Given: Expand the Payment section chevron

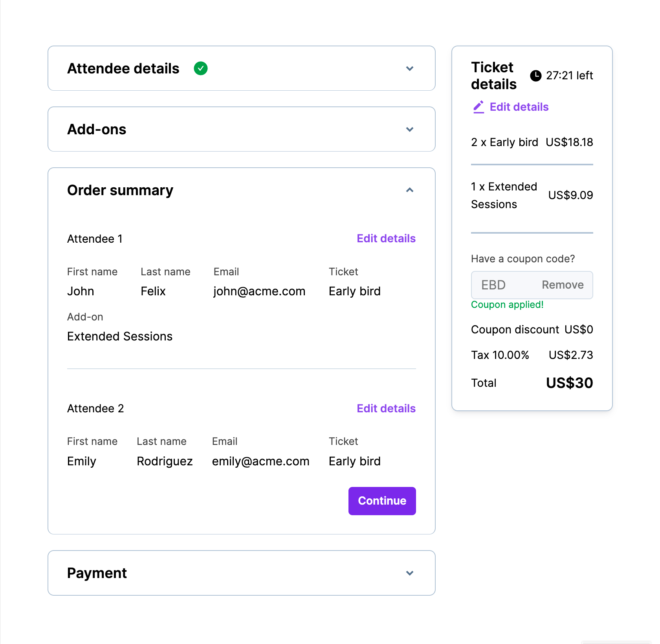Looking at the screenshot, I should (410, 573).
